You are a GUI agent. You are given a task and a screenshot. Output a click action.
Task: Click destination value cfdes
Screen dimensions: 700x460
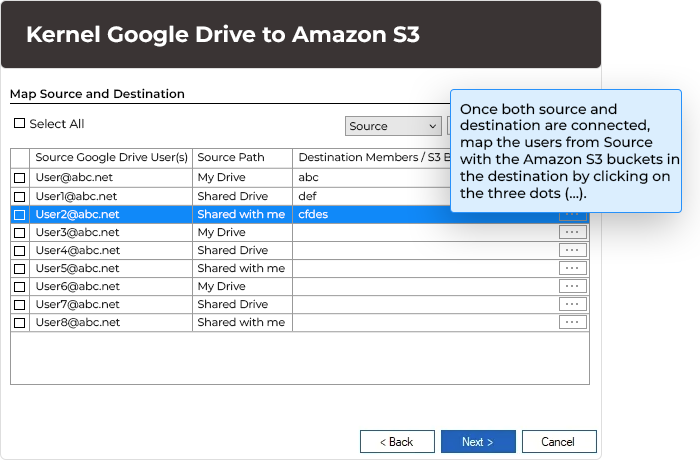[313, 215]
